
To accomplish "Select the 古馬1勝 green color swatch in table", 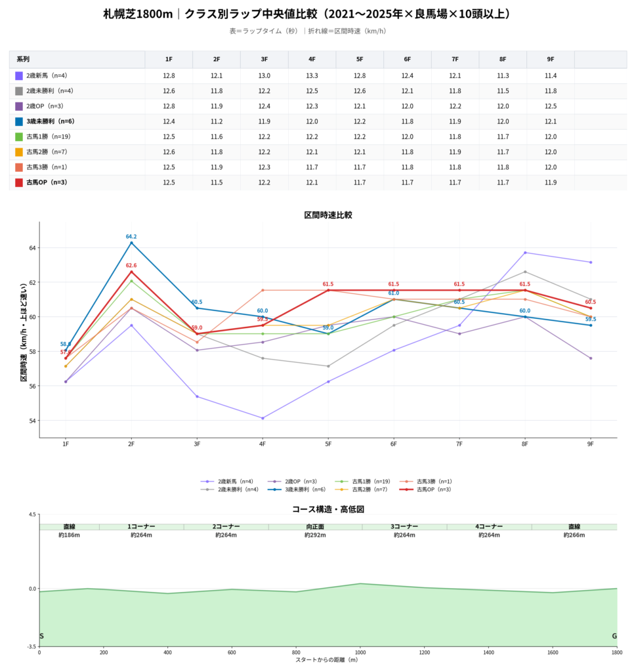I will click(19, 136).
